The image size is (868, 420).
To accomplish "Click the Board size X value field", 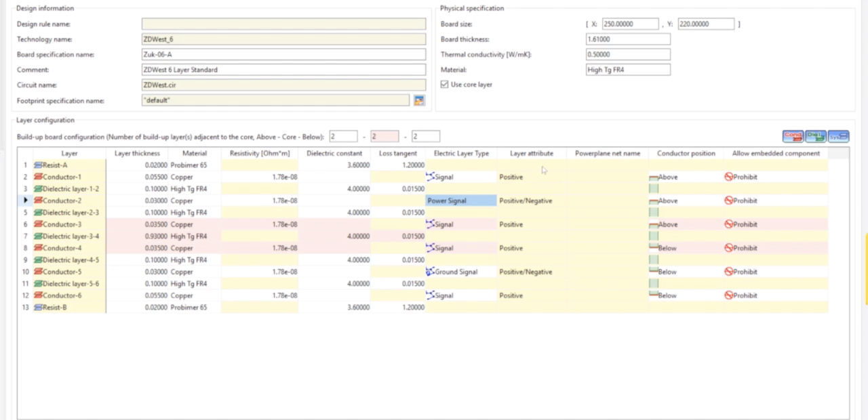I will coord(629,24).
